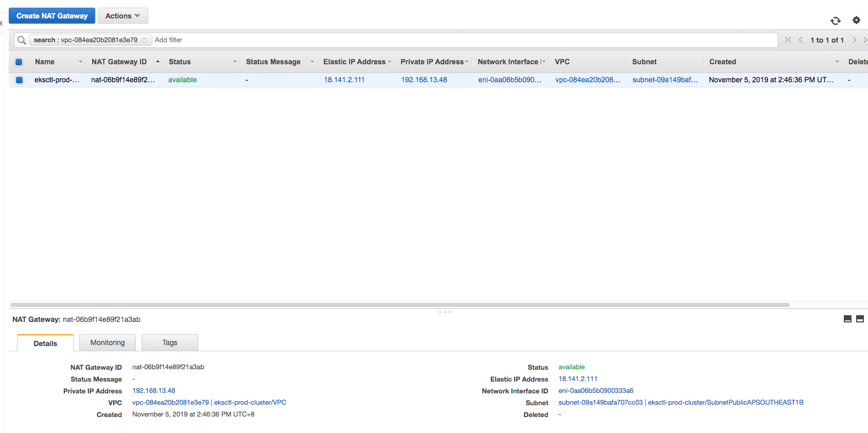Viewport: 868px width, 433px height.
Task: Open private IP 192.168.13.48 in details pane
Action: (153, 391)
